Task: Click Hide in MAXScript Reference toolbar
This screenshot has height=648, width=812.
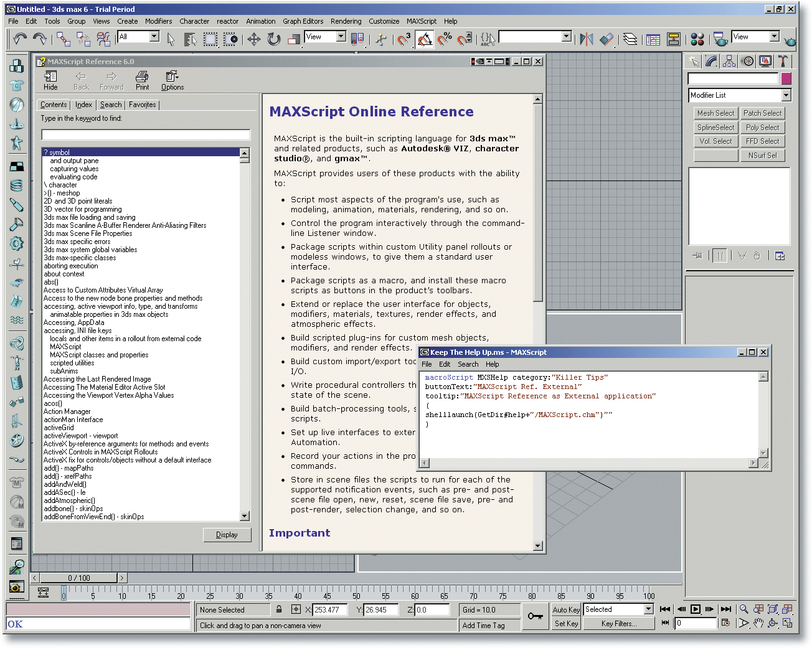Action: tap(51, 80)
